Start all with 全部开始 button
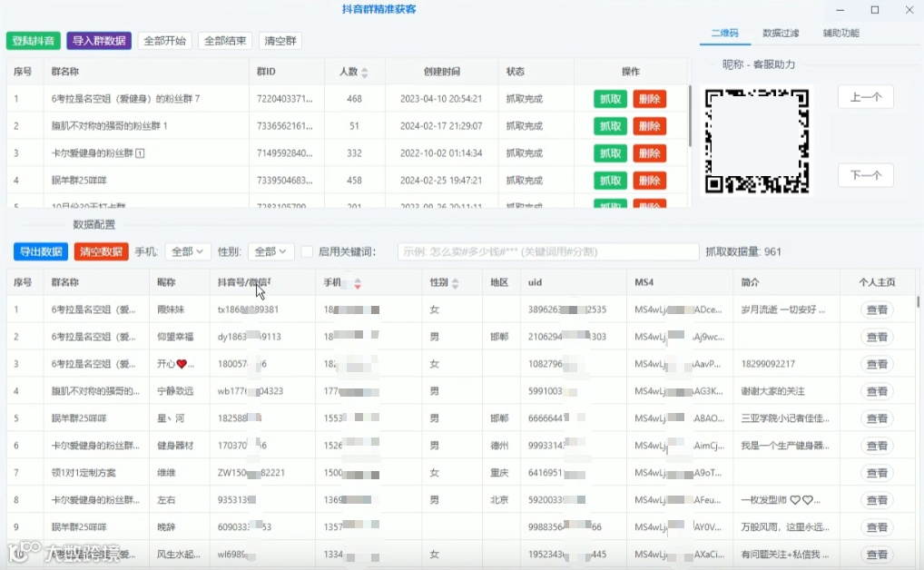The width and height of the screenshot is (924, 570). [165, 41]
